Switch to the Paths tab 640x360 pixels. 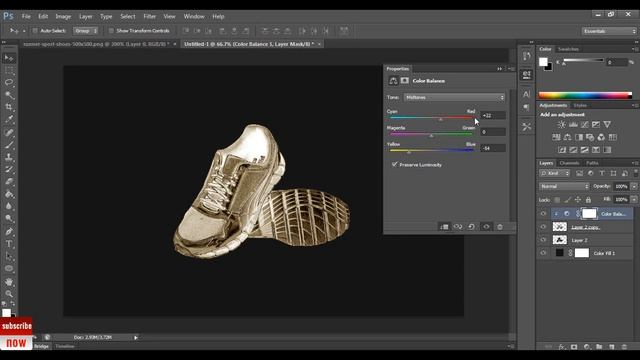(x=592, y=163)
